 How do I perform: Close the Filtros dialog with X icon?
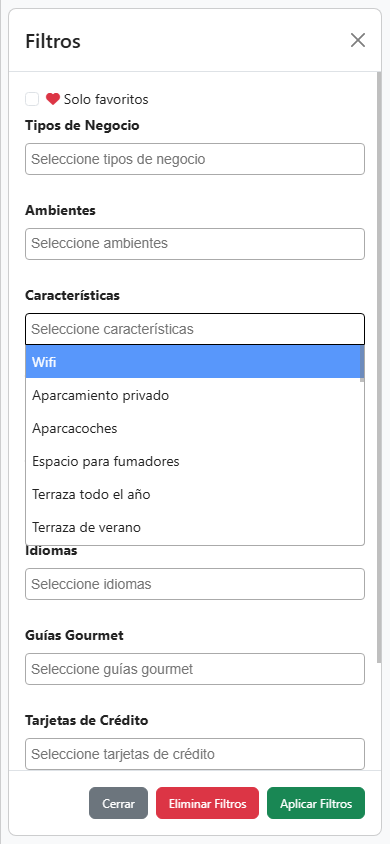coord(358,40)
